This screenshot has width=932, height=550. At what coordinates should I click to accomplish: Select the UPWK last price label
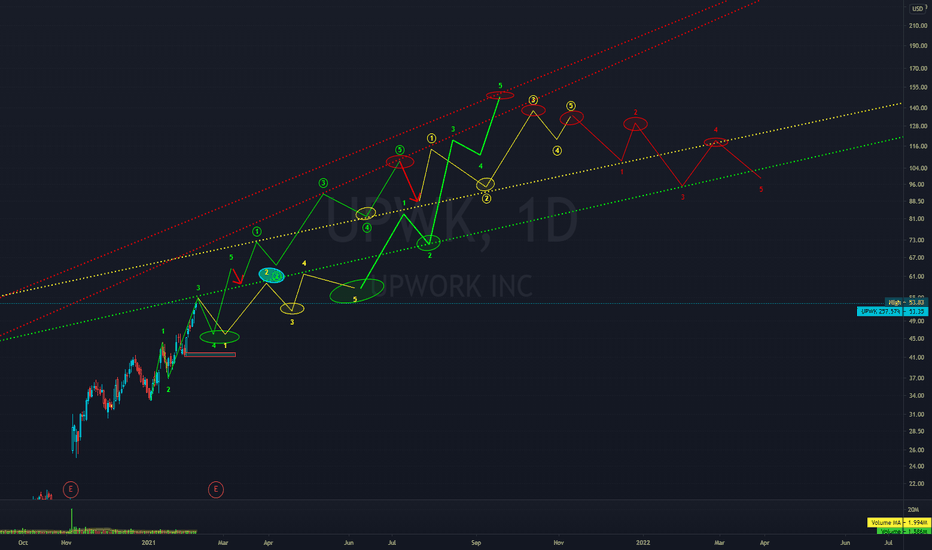coord(892,311)
